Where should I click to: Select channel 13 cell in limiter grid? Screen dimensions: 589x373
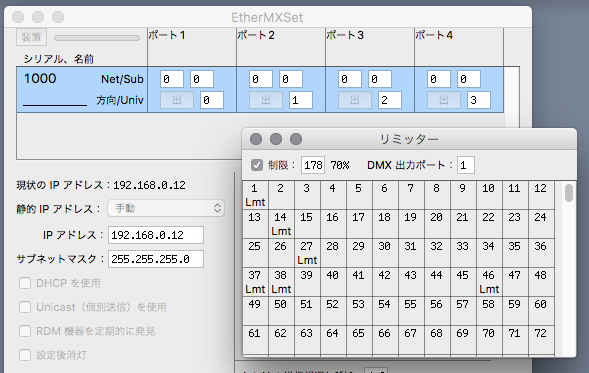click(255, 224)
